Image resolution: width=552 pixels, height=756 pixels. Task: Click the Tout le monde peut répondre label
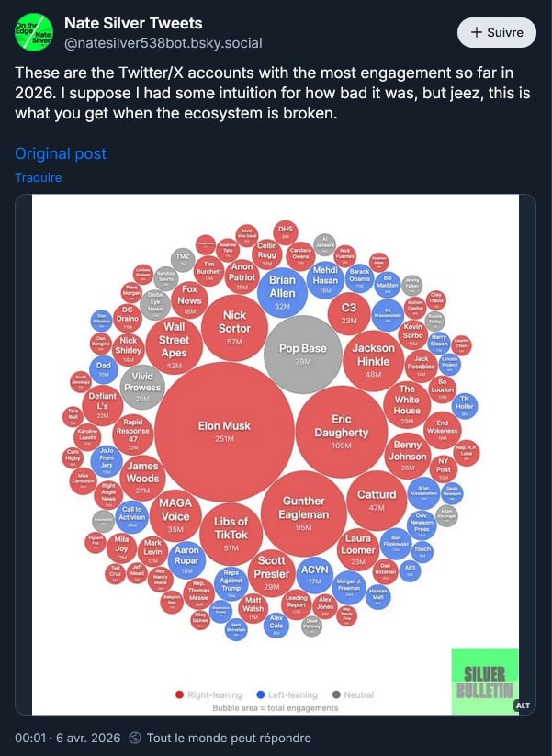point(228,738)
